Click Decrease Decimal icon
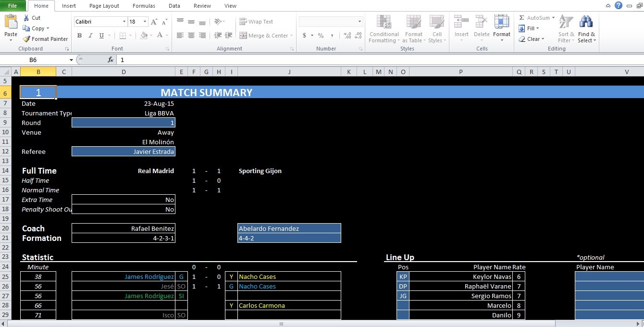Screen dimensions: 644x327 [359, 36]
